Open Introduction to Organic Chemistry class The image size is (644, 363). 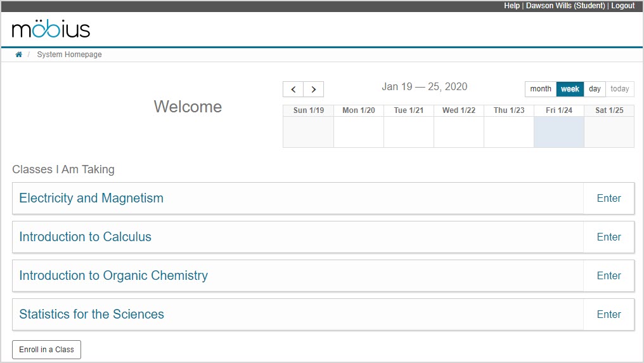pyautogui.click(x=113, y=275)
